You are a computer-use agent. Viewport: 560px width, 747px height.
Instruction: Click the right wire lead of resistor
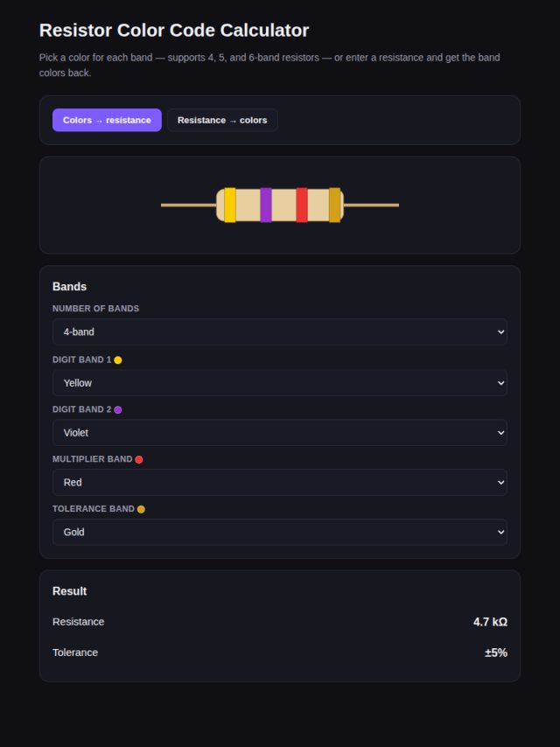point(371,205)
